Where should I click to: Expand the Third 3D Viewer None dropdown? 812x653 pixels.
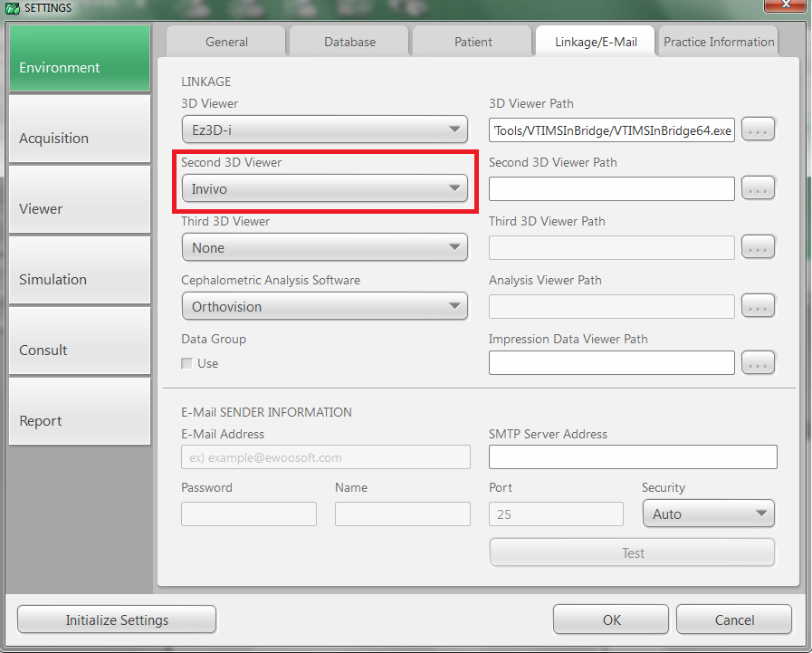click(x=325, y=247)
